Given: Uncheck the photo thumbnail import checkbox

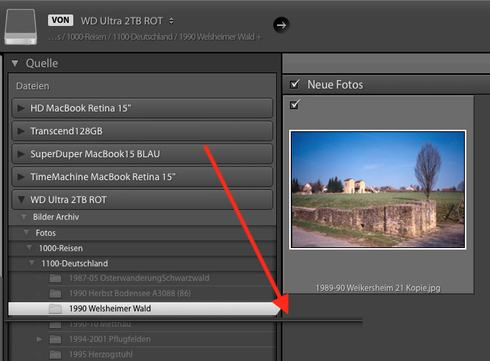Looking at the screenshot, I should pyautogui.click(x=295, y=104).
